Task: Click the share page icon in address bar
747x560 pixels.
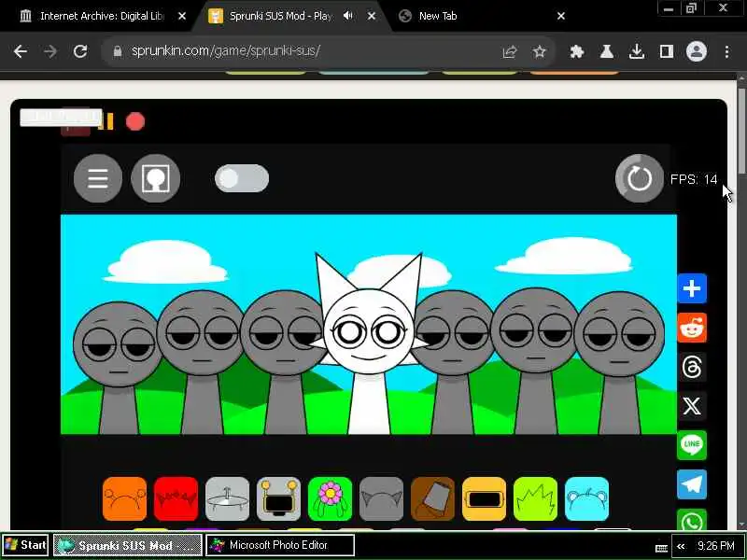Action: tap(510, 51)
